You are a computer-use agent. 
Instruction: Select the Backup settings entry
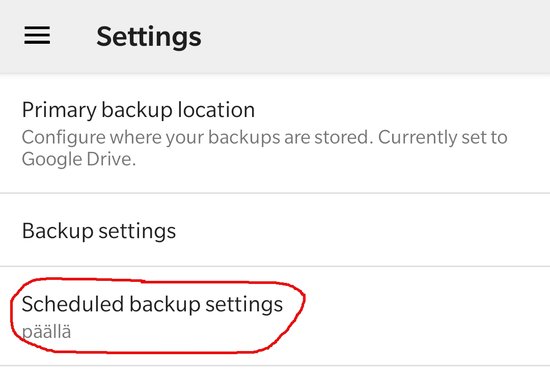pos(275,230)
